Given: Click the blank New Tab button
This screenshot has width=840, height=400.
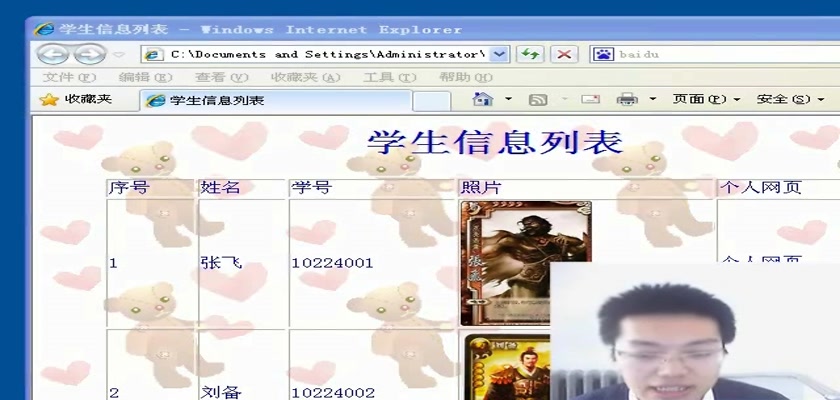Looking at the screenshot, I should [x=432, y=101].
